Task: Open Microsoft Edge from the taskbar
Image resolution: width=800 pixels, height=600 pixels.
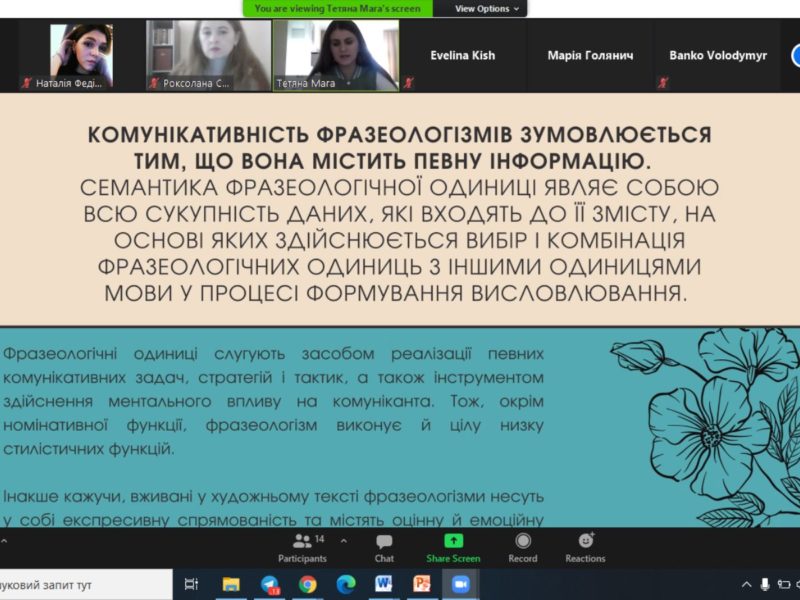Action: coord(348,585)
